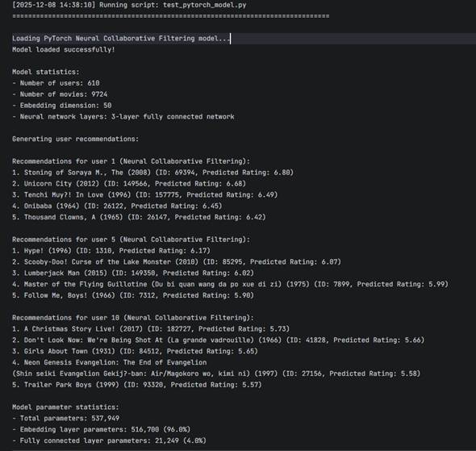Click the 'Neural network layers' line
Screen dimensions: 476x451
point(123,117)
